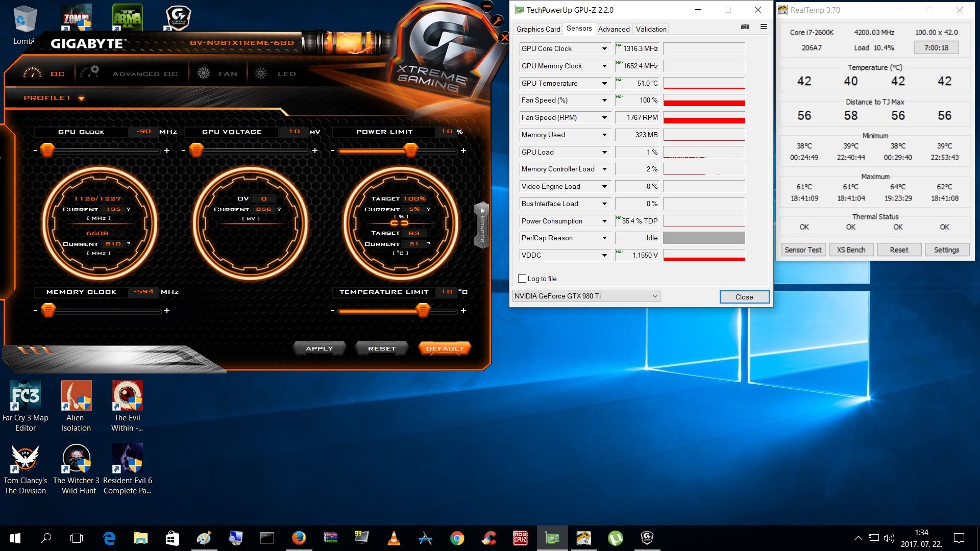Open Google Chrome from taskbar
The height and width of the screenshot is (551, 980).
tap(457, 538)
